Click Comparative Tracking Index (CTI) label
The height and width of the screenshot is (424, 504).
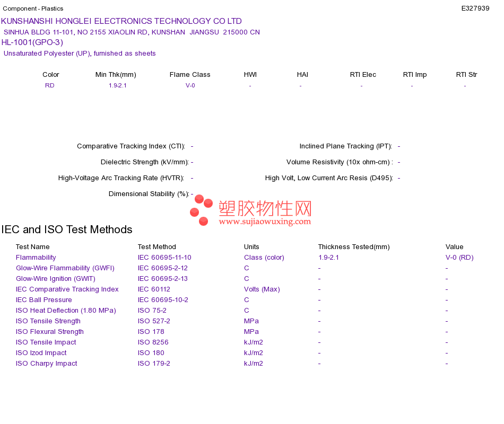click(131, 146)
